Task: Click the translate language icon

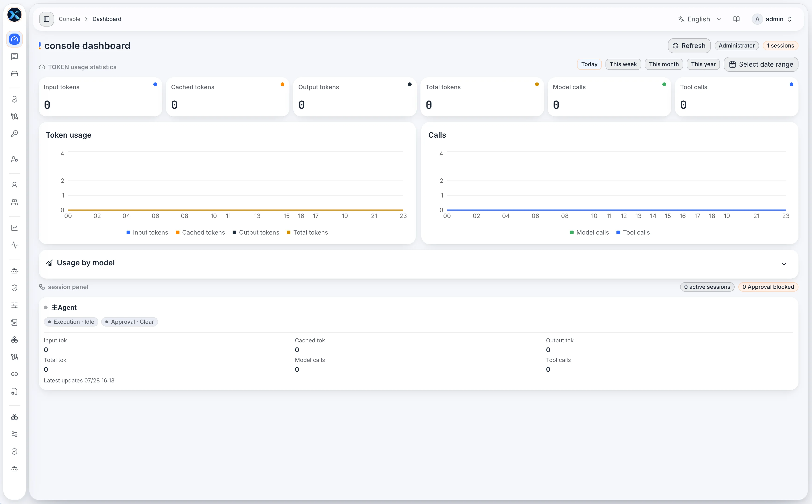Action: [681, 19]
